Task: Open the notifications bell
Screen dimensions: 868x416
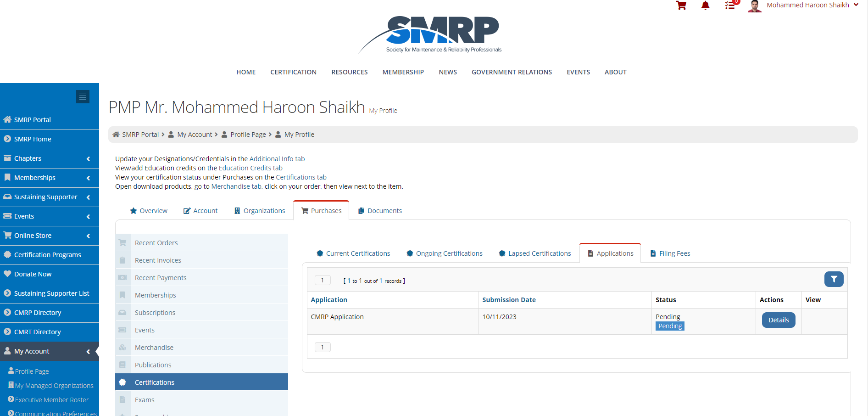Action: (706, 6)
